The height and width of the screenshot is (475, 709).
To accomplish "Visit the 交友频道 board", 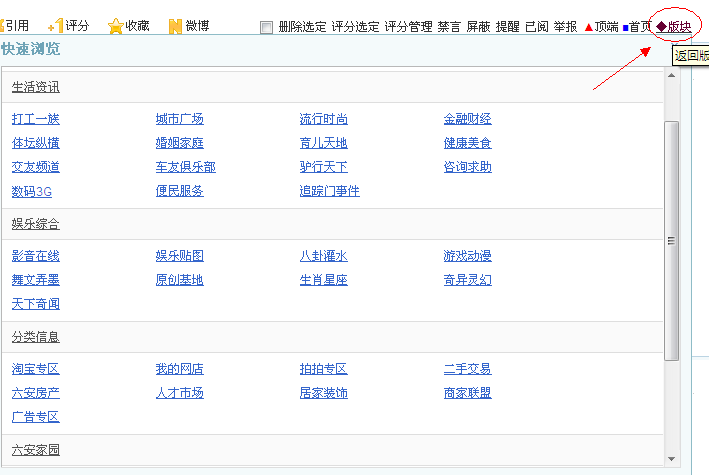I will click(36, 167).
